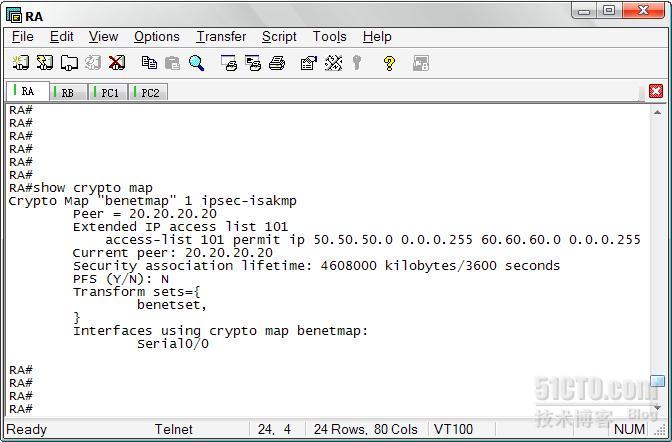Click "Ready" in the status bar
The width and height of the screenshot is (672, 442).
(26, 429)
